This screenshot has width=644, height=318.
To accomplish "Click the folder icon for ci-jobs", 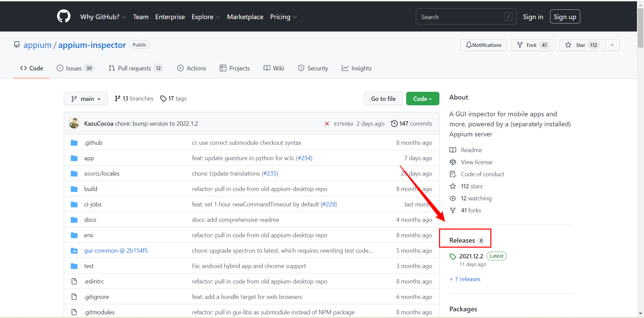I will pyautogui.click(x=74, y=204).
